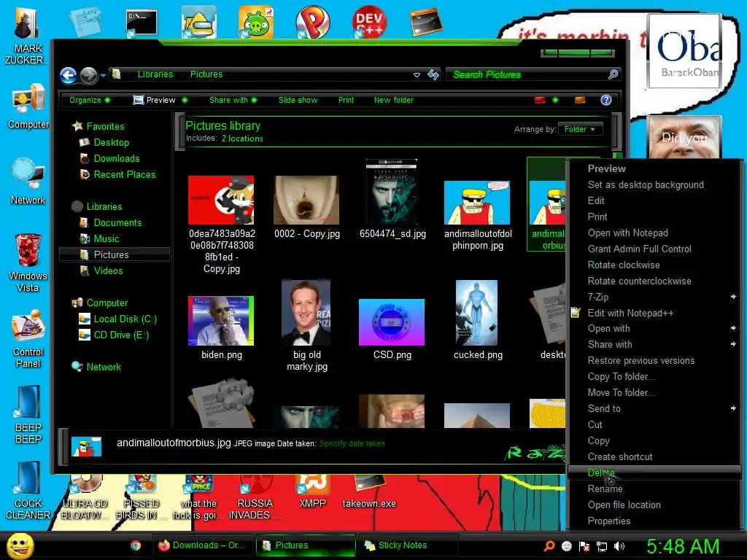Open the Computer desktop icon
Viewport: 747px width, 560px height.
click(28, 106)
